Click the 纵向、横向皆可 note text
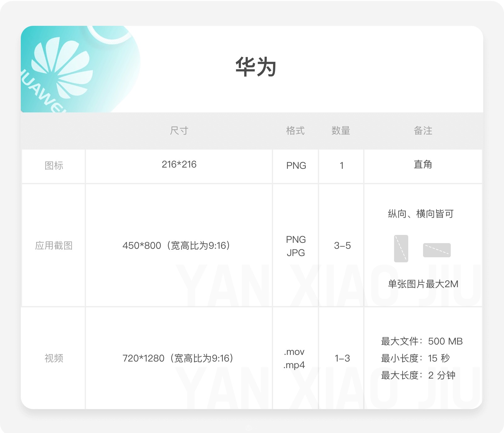This screenshot has height=433, width=504. click(421, 214)
